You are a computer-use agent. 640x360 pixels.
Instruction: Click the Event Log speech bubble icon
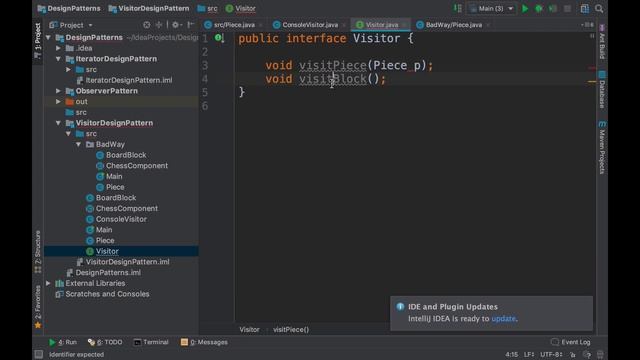(554, 342)
